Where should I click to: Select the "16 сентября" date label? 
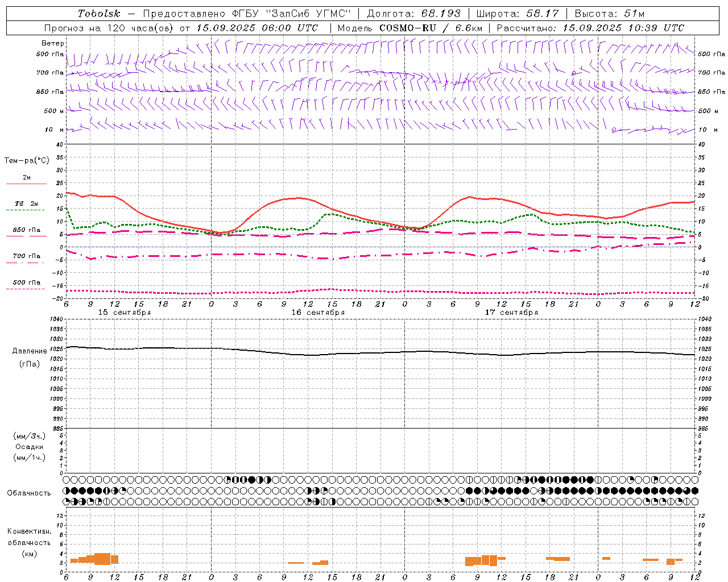click(318, 313)
